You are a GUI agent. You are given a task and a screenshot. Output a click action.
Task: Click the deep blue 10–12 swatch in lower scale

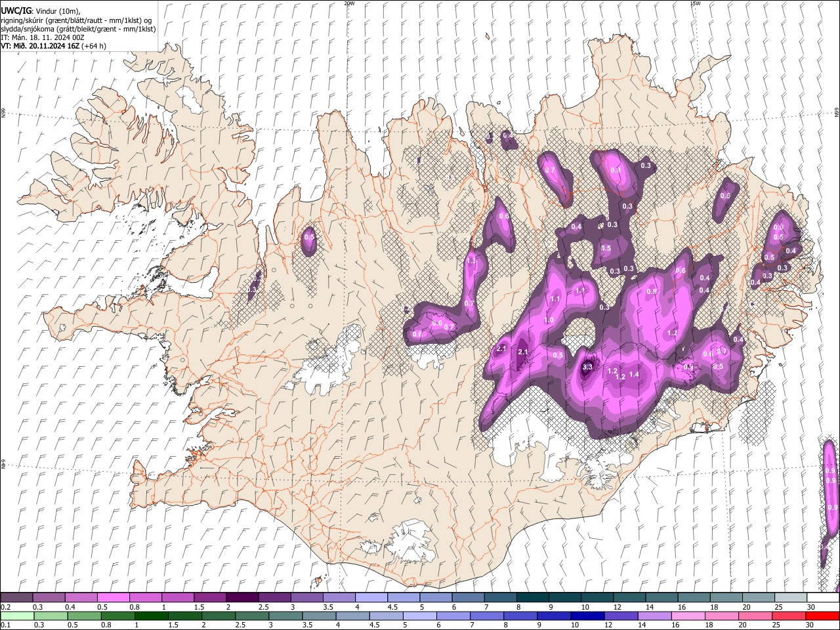[587, 616]
